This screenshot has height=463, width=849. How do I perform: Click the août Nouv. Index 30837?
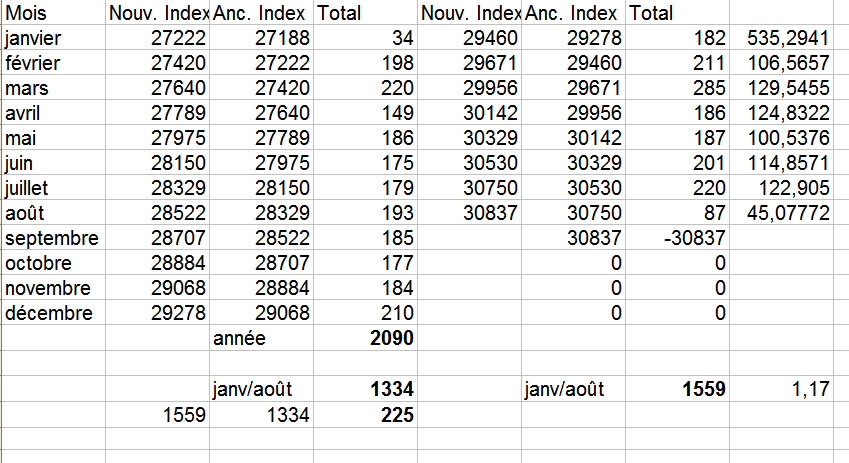(469, 212)
